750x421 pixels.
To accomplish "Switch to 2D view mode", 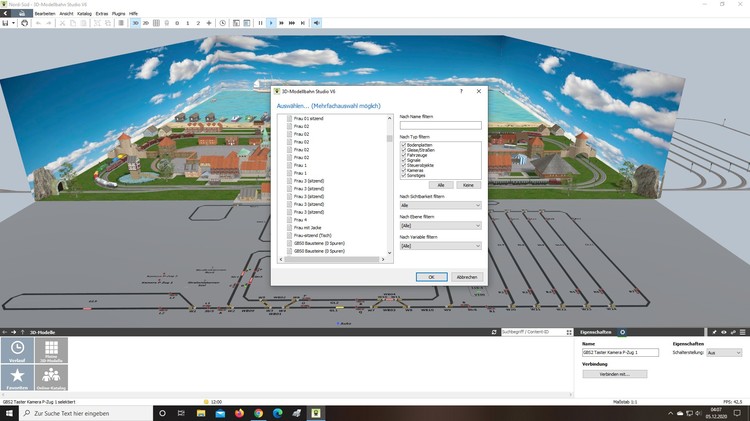I will tap(146, 22).
